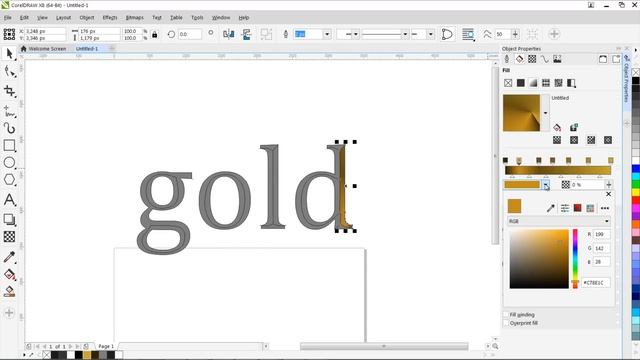The image size is (640, 360).
Task: Select the Transparency tool in toolbox
Action: click(x=9, y=237)
